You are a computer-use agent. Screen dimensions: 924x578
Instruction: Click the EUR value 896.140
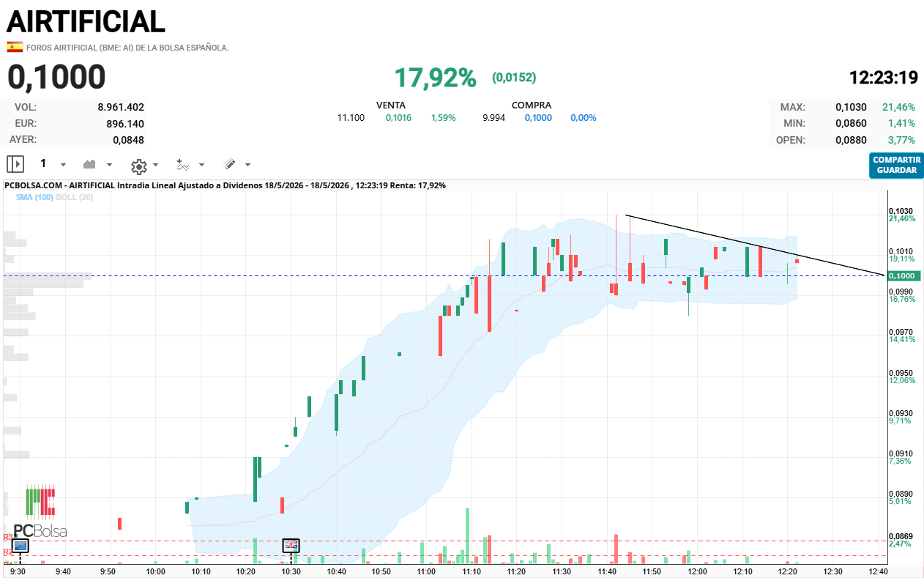click(x=125, y=123)
